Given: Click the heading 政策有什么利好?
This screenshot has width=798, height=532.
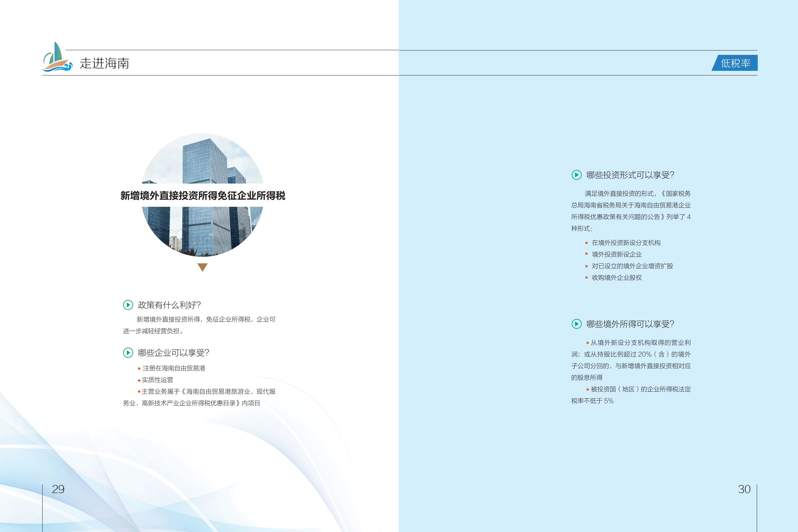Looking at the screenshot, I should coord(169,305).
